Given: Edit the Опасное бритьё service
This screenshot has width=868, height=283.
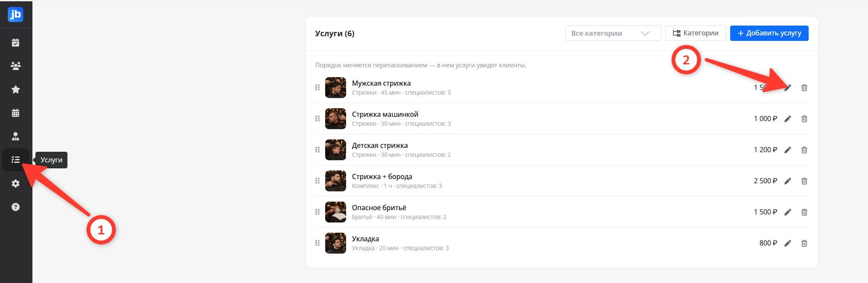Looking at the screenshot, I should (788, 212).
